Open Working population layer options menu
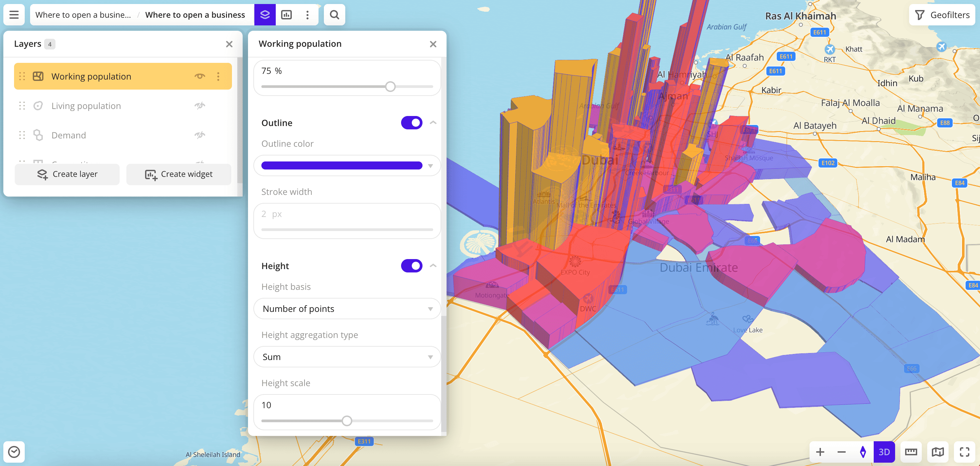Screen dimensions: 980x466 click(x=218, y=77)
